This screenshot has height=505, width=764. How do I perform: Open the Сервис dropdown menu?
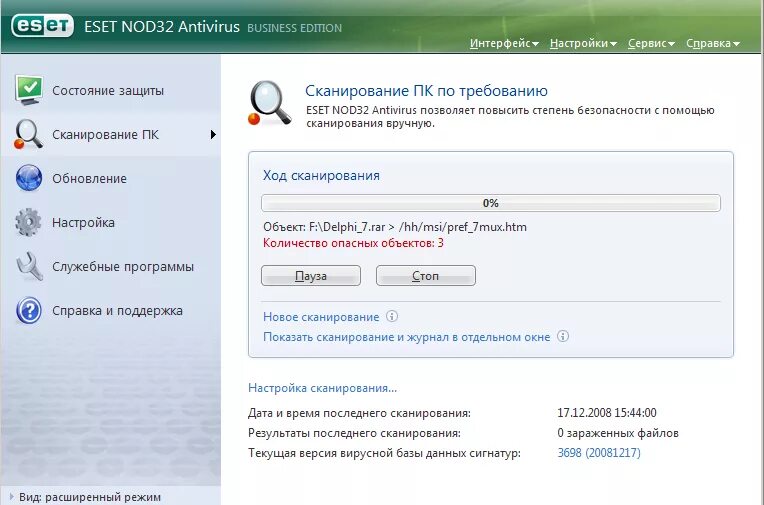point(651,43)
